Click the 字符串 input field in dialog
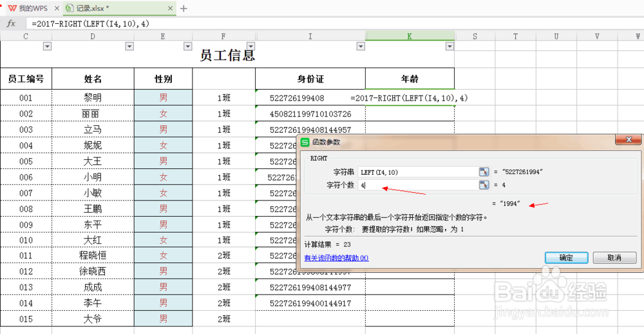The image size is (644, 334). [419, 172]
